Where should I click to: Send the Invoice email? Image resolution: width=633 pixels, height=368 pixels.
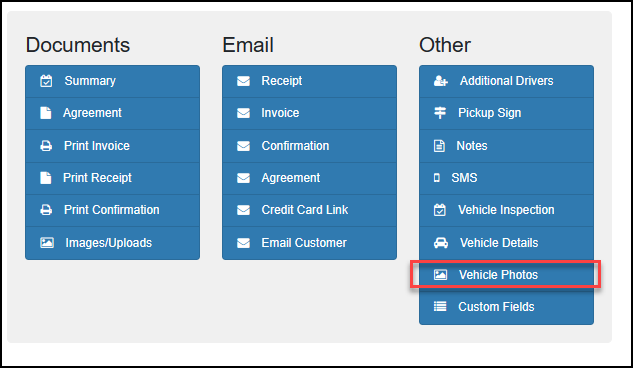pos(309,113)
